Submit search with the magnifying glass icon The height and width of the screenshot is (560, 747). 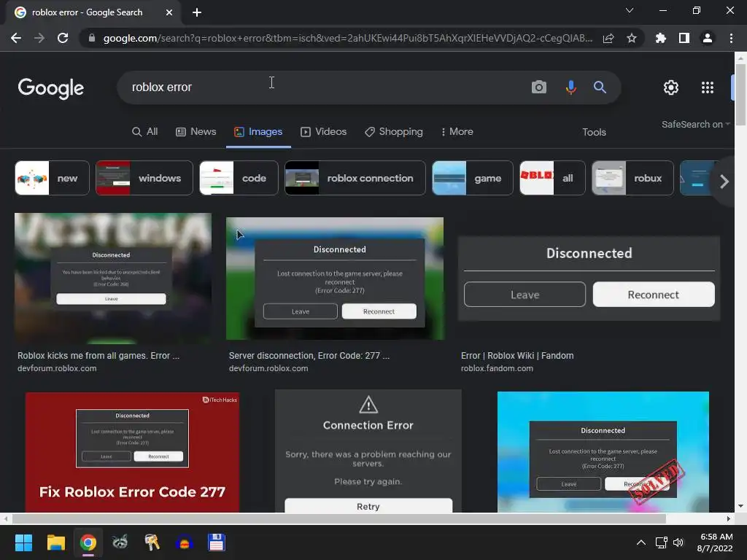[x=600, y=87]
